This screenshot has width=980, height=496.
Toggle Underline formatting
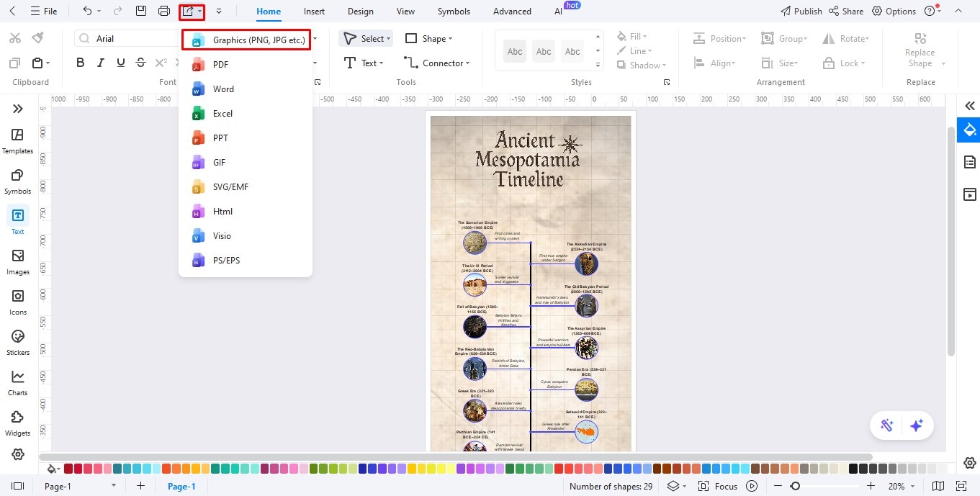click(120, 63)
